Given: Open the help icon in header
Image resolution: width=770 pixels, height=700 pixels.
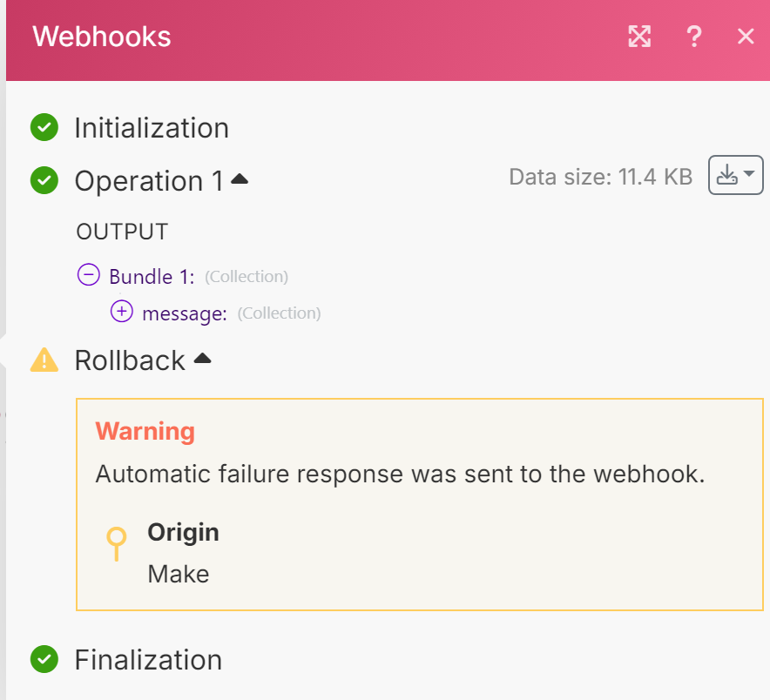Looking at the screenshot, I should [694, 37].
